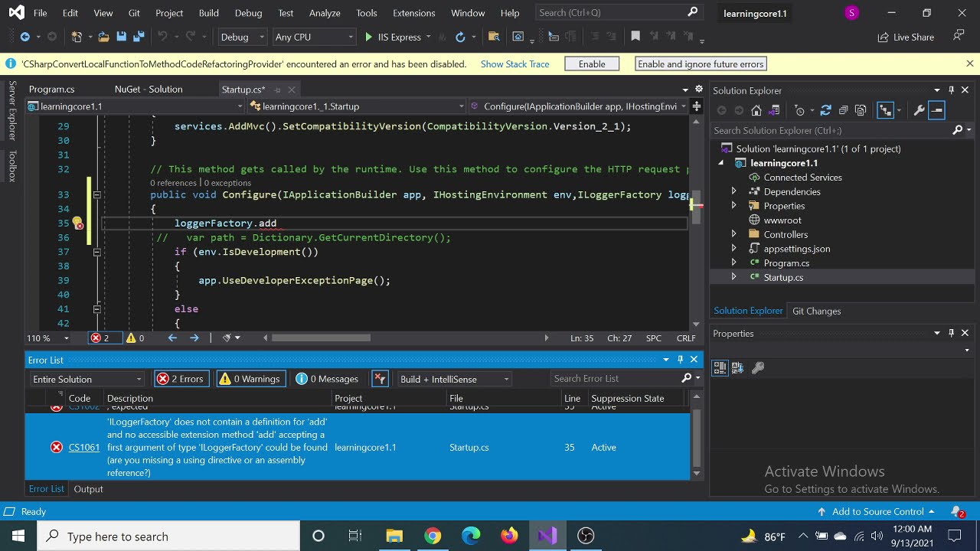Click the CS1061 error code link

point(84,447)
